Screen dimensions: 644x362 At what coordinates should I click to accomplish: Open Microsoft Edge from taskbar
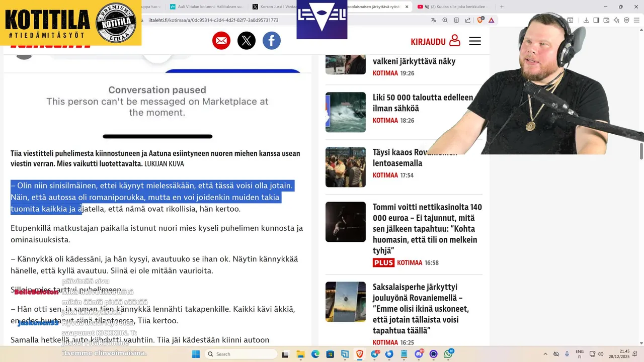(315, 354)
